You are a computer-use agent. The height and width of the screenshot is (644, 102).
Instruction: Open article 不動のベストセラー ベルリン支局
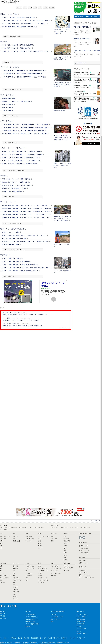tap(16, 179)
